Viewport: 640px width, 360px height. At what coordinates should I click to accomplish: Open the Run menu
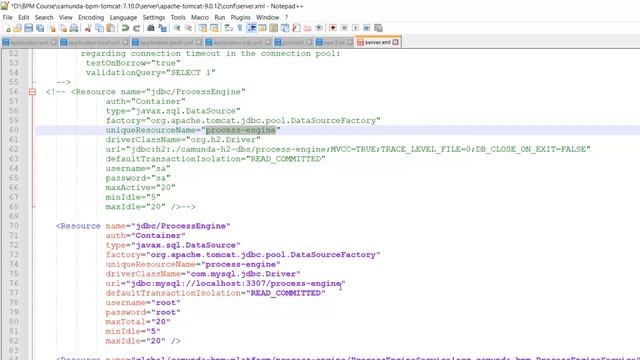coord(220,18)
